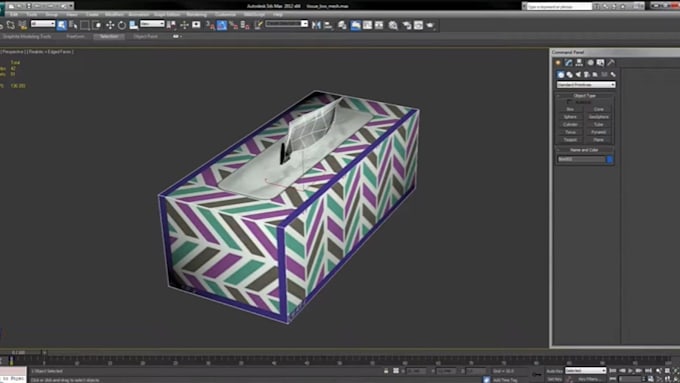Open Edit Named Selection Sets
This screenshot has height=383, width=680.
tap(258, 25)
